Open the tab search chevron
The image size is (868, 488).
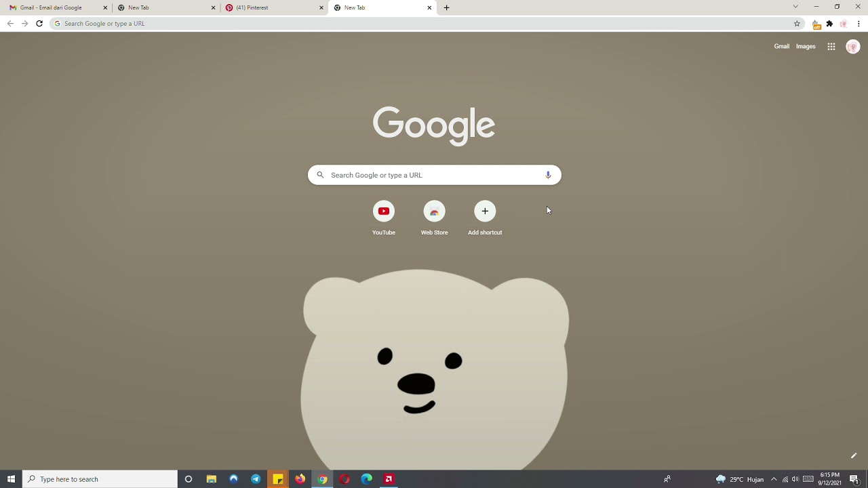[x=795, y=7]
